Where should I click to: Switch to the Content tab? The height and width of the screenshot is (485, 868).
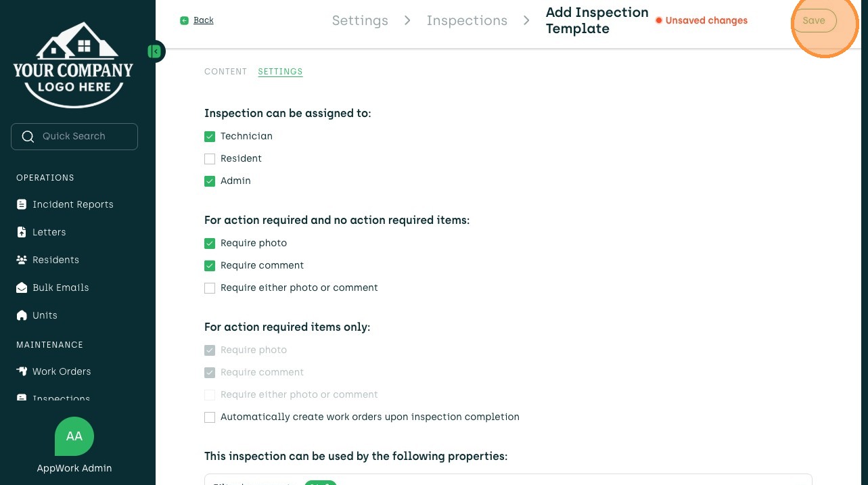pyautogui.click(x=225, y=72)
